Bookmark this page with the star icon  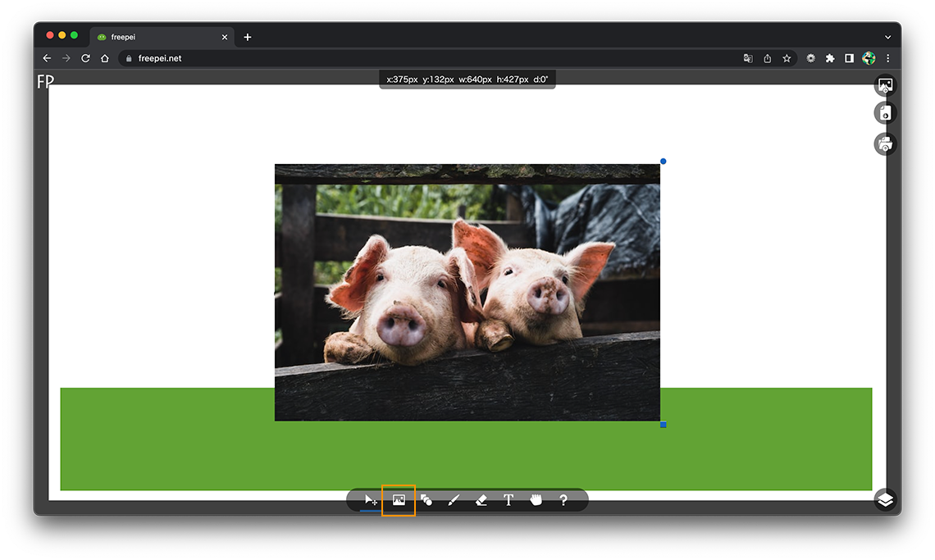pos(787,58)
